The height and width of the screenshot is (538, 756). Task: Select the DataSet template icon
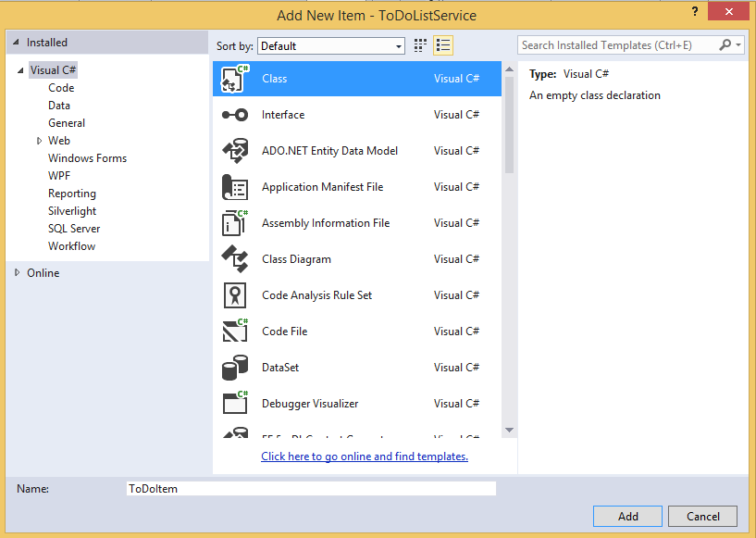(x=235, y=368)
